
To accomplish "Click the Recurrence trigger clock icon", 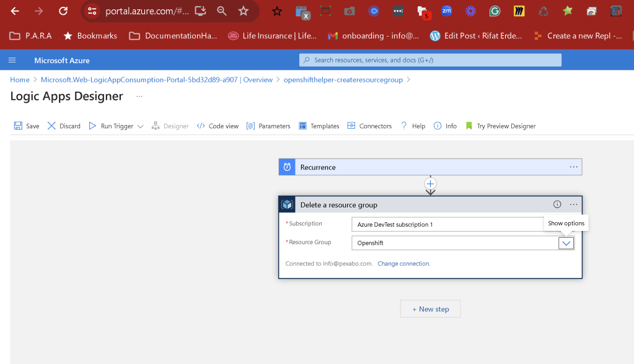I will coord(287,167).
